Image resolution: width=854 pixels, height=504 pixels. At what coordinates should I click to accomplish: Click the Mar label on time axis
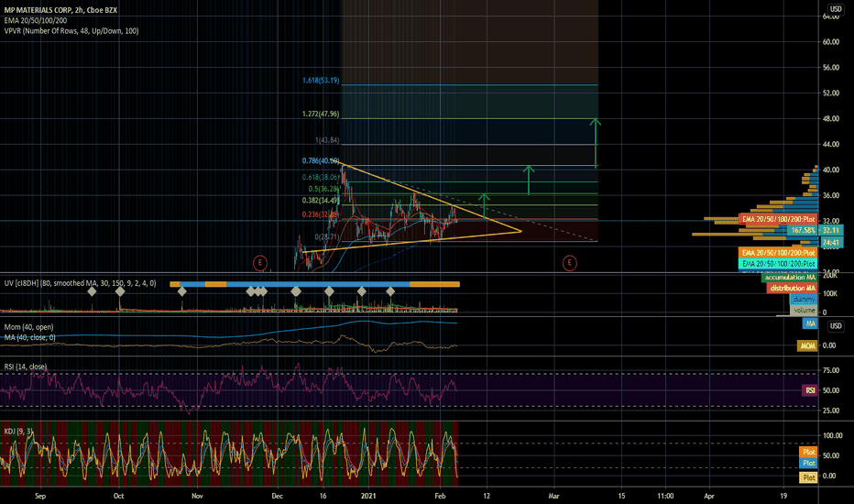[x=553, y=496]
